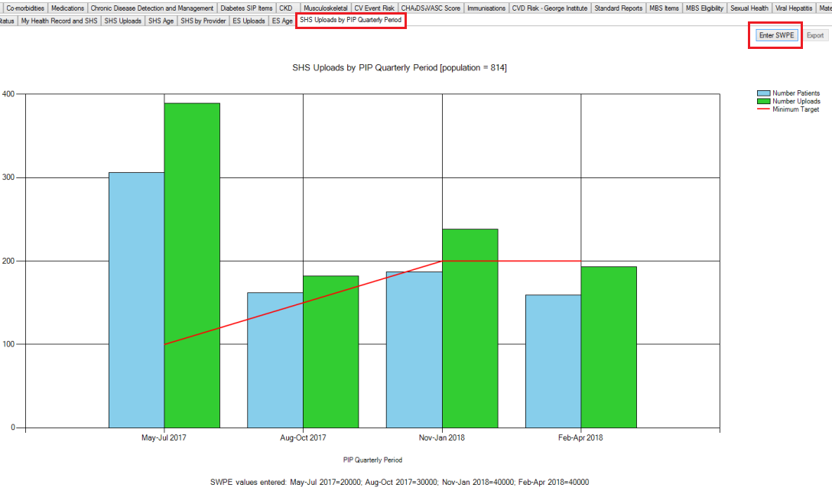View the CVD Risk - George Institute tab

pyautogui.click(x=549, y=8)
